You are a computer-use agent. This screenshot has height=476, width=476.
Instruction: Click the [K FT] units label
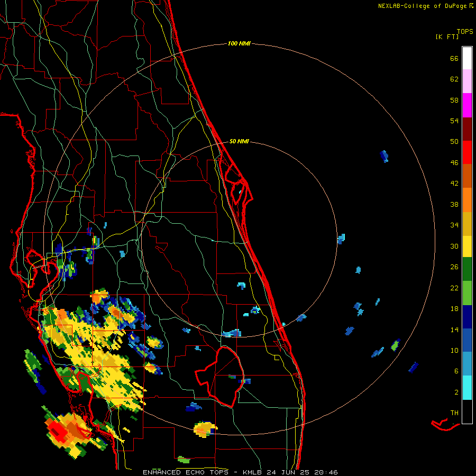pyautogui.click(x=447, y=36)
